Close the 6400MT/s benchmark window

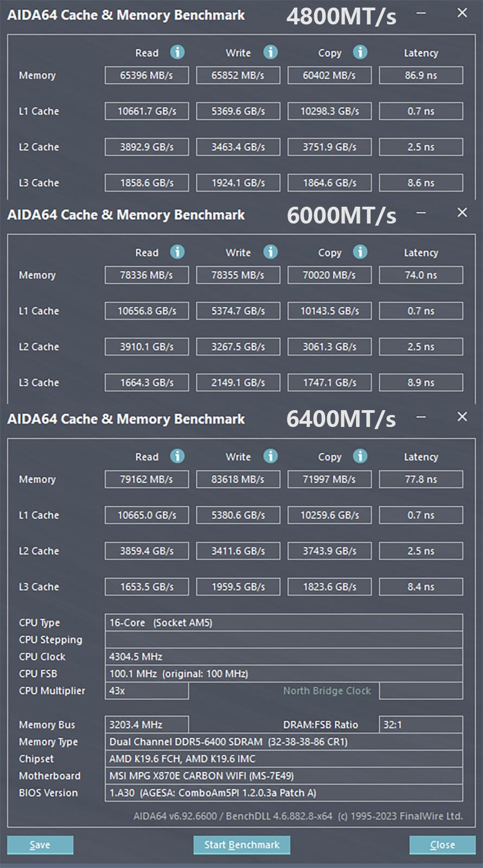pos(462,417)
